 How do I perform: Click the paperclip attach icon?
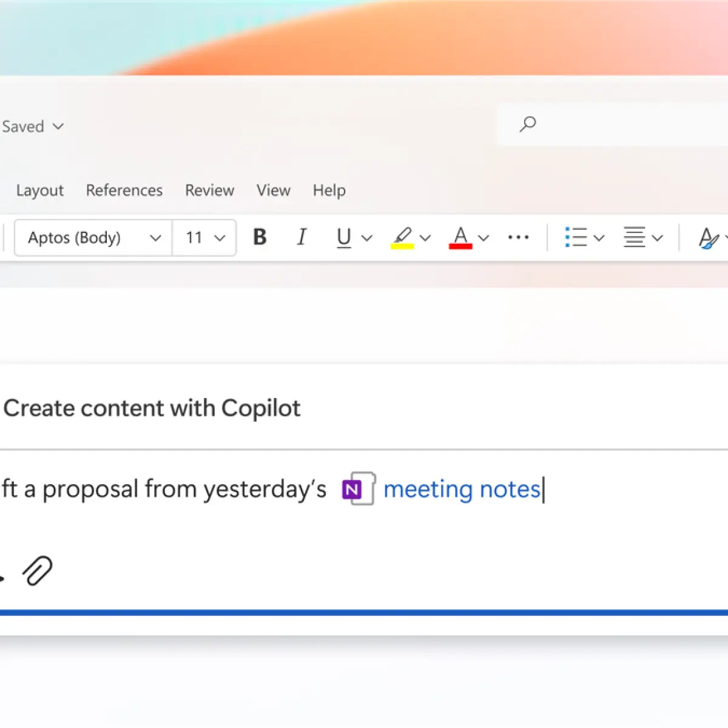click(x=38, y=571)
